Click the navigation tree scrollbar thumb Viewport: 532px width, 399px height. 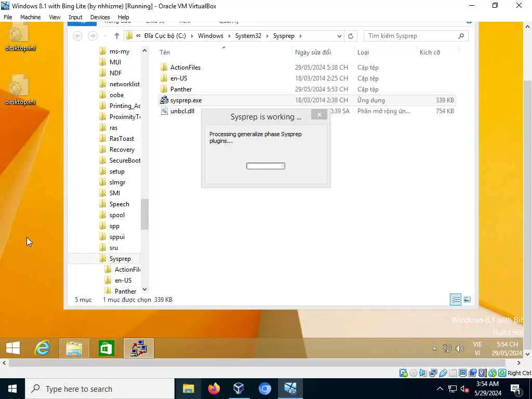point(144,214)
